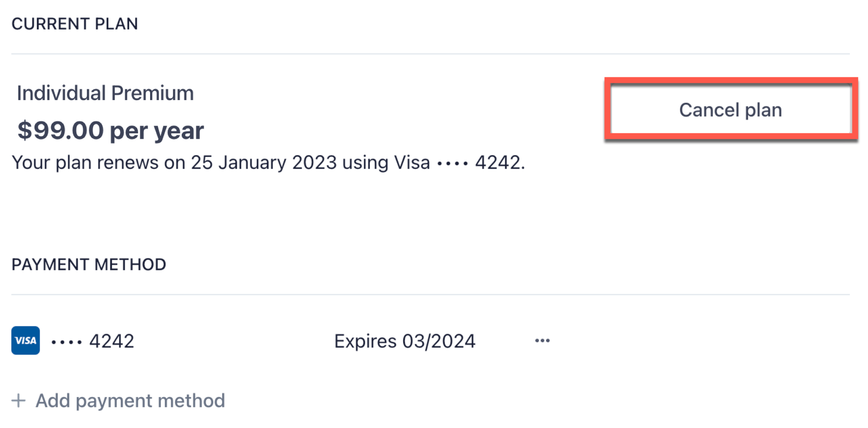Click the plus icon for adding payment
This screenshot has width=868, height=428.
(x=18, y=401)
